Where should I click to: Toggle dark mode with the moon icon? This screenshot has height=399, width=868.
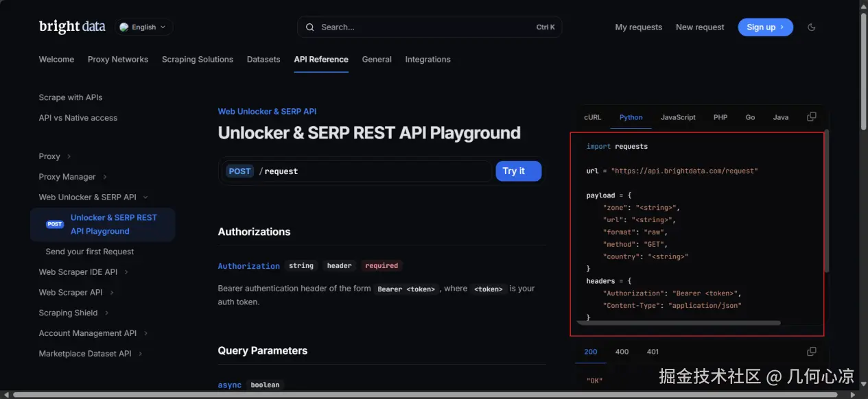(812, 27)
